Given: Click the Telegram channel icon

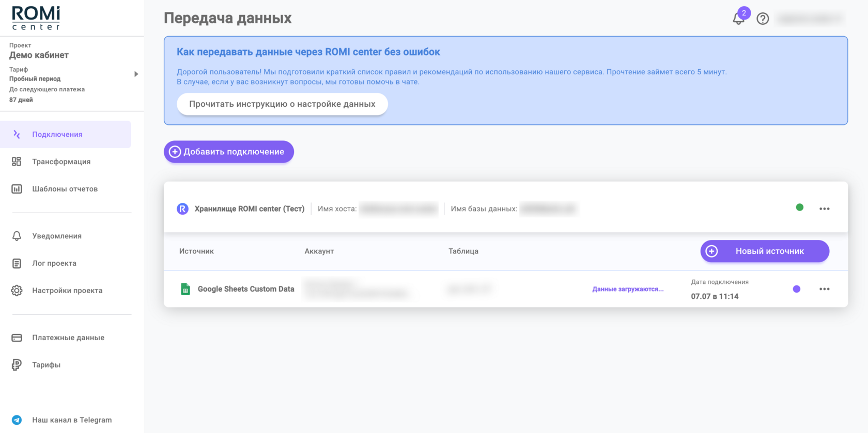Looking at the screenshot, I should coord(17,420).
